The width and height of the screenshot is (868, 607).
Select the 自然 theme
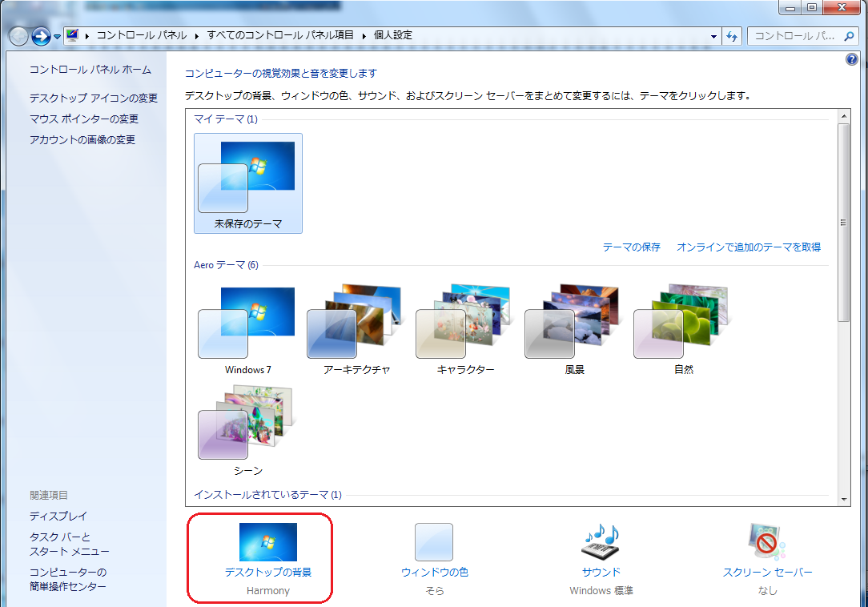coord(683,330)
